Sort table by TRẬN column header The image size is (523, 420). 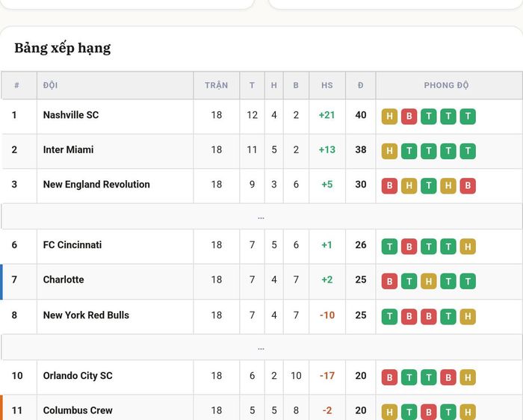[x=216, y=85]
